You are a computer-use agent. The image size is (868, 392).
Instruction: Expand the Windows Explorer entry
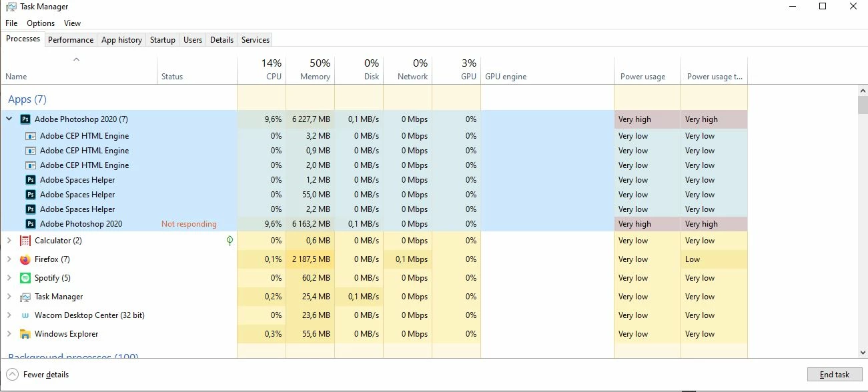coord(9,334)
